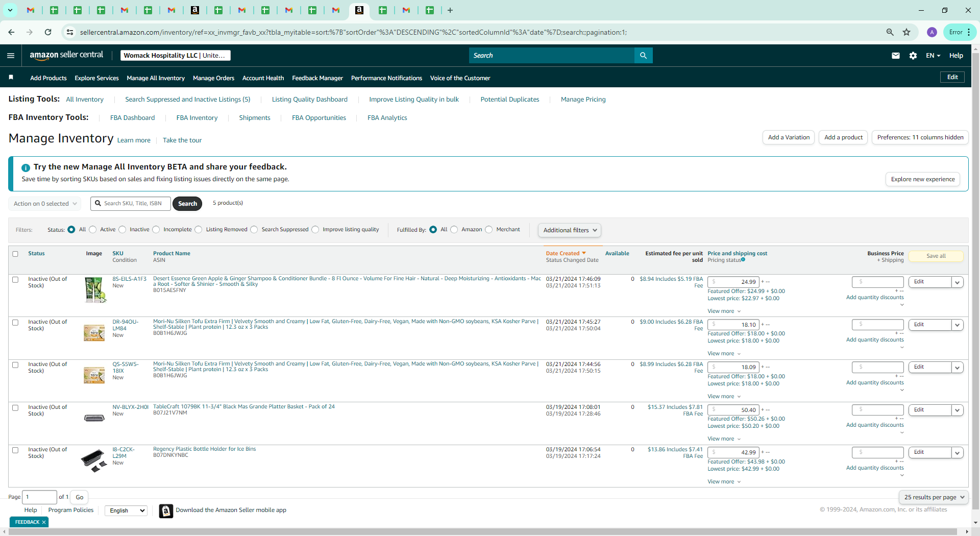Click the Add a Variation button

point(789,137)
